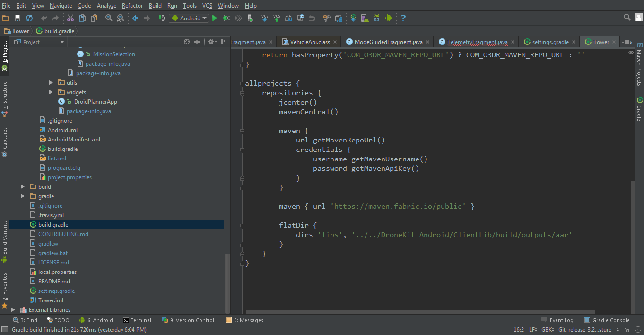The height and width of the screenshot is (335, 644).
Task: Open the Android run configuration dropdown
Action: (x=189, y=18)
